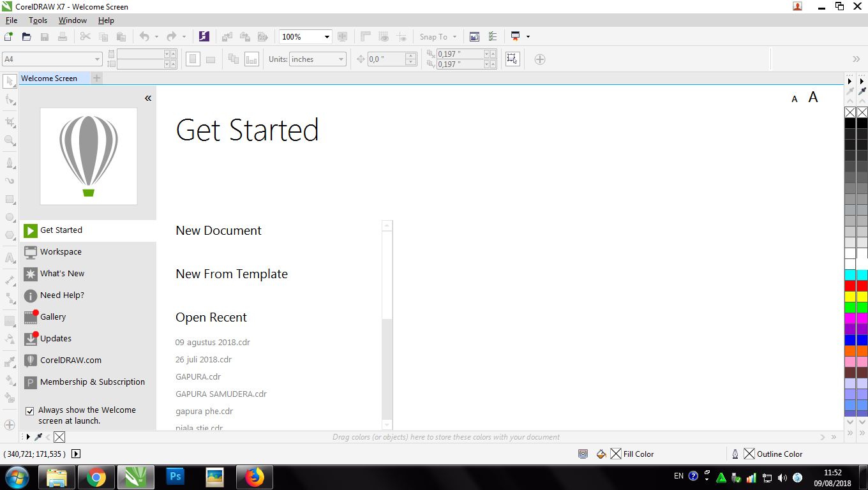Click the Open folder toolbar icon
868x490 pixels.
point(27,36)
